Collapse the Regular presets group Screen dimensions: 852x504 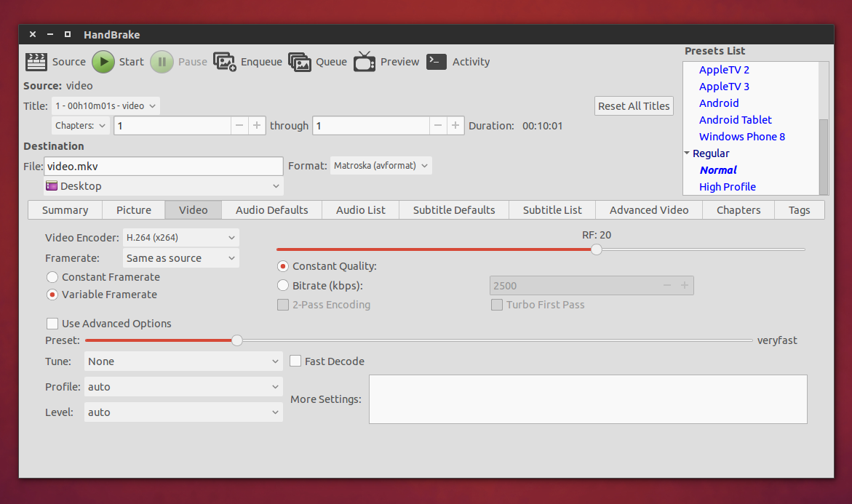point(687,153)
